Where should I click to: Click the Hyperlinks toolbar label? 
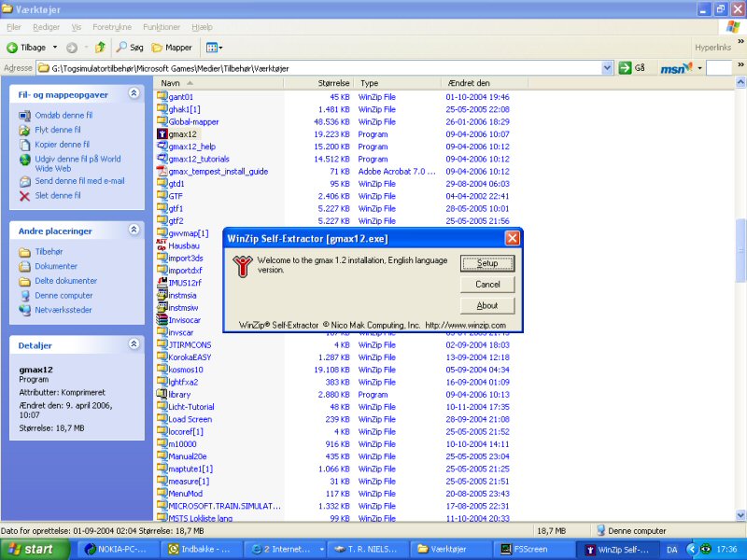[x=712, y=48]
